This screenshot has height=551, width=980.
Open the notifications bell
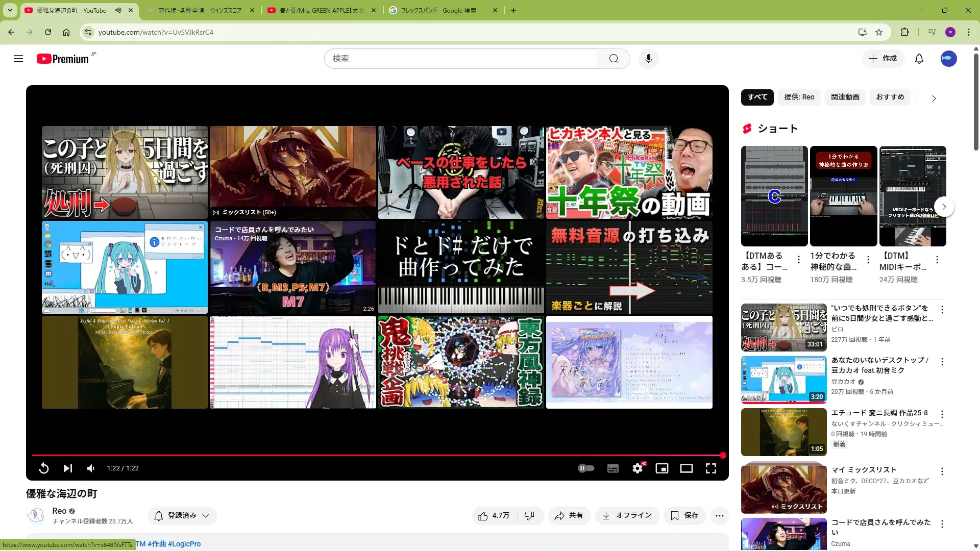point(919,59)
